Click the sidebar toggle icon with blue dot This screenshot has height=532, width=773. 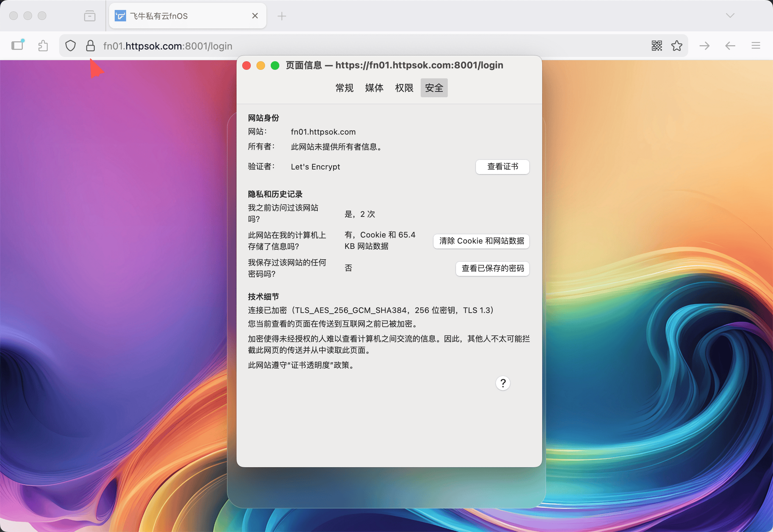click(x=17, y=45)
